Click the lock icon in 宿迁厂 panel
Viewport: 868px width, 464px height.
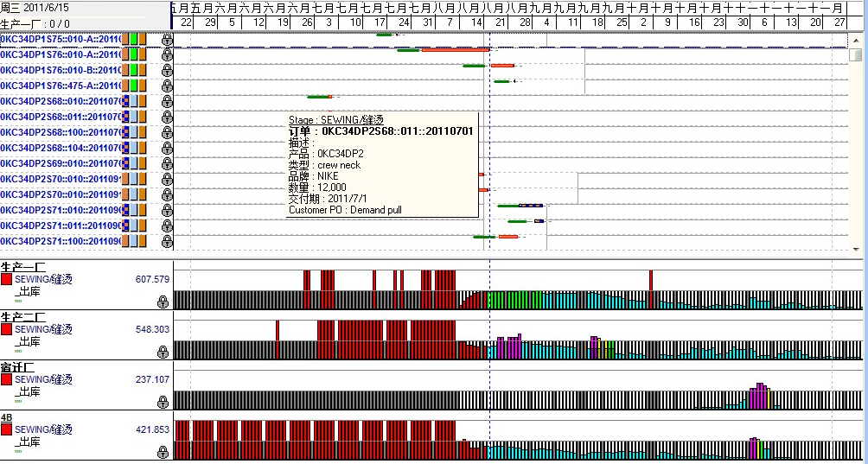[x=163, y=403]
